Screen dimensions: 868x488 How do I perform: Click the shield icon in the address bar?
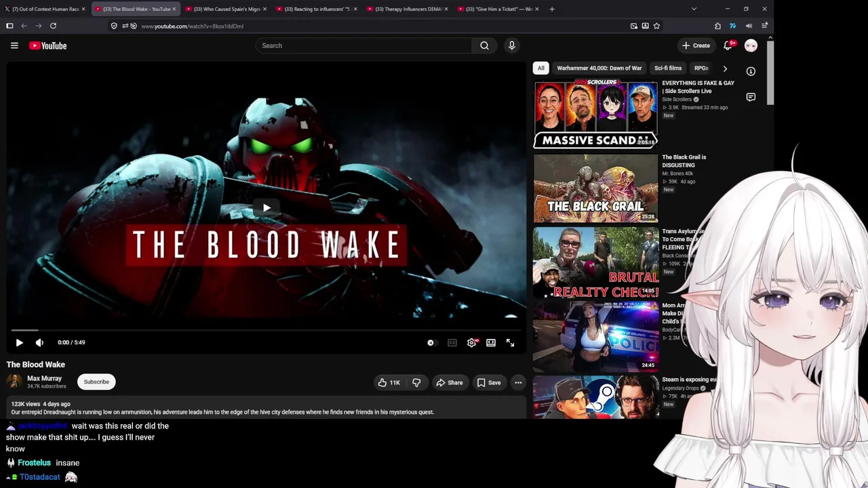pyautogui.click(x=114, y=26)
